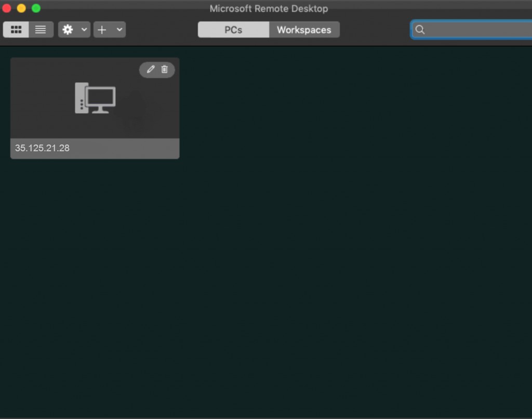Edit the 35.125.21.28 PC with pencil icon
The height and width of the screenshot is (419, 532).
pos(151,69)
